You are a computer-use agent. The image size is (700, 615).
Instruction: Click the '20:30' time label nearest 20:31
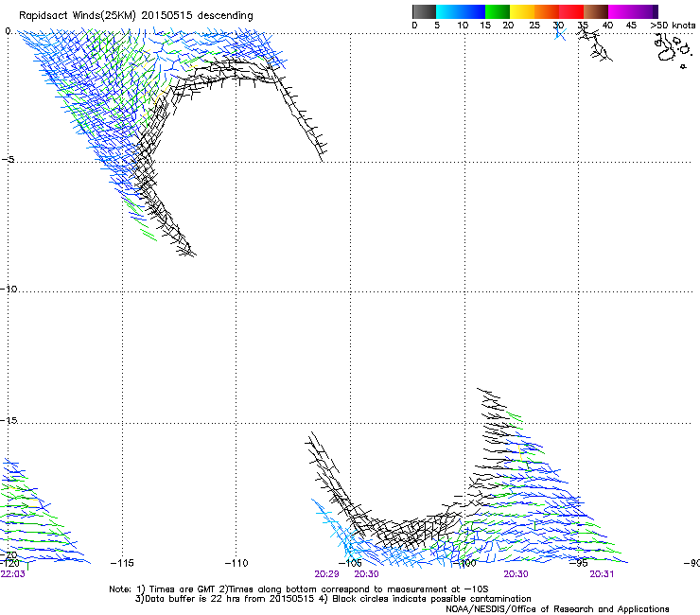point(516,574)
